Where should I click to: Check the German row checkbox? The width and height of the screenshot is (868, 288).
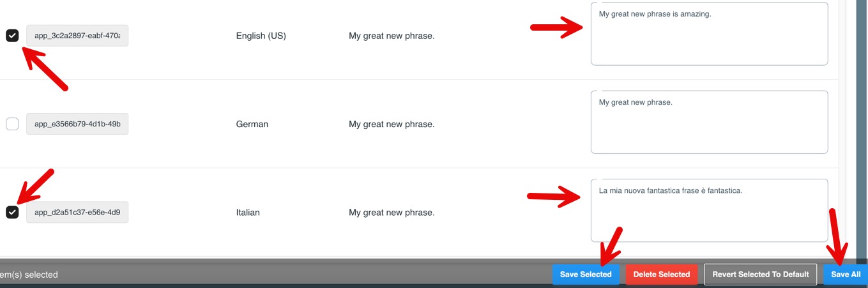pos(12,124)
